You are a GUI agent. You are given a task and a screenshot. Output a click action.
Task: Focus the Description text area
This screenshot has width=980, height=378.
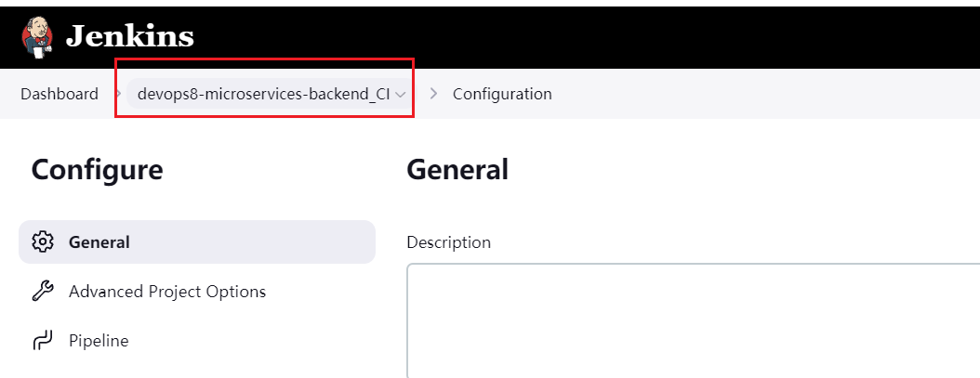(693, 320)
